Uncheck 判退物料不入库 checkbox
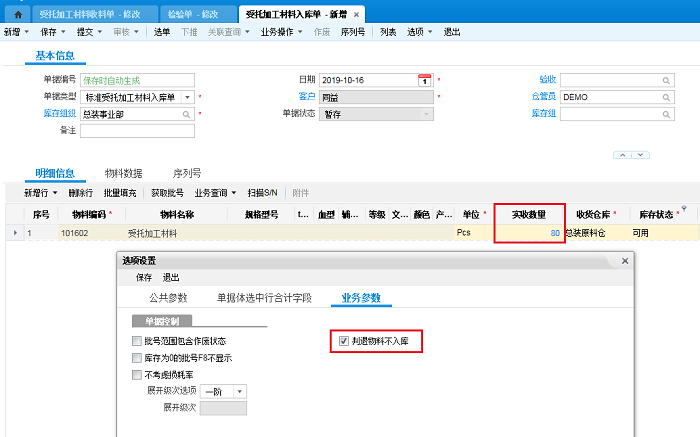 coord(345,341)
